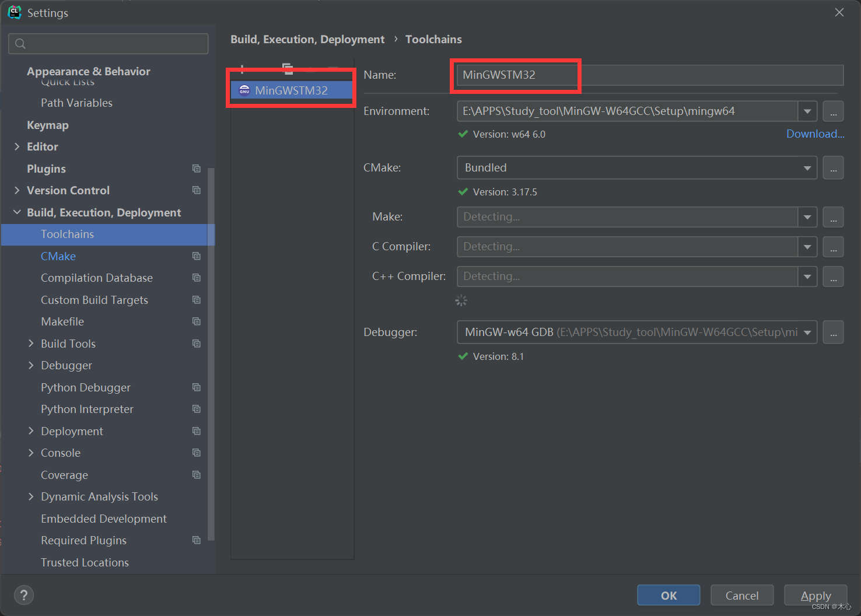Click the copy toolchain icon above the toolchain list
Image resolution: width=861 pixels, height=616 pixels.
[288, 69]
